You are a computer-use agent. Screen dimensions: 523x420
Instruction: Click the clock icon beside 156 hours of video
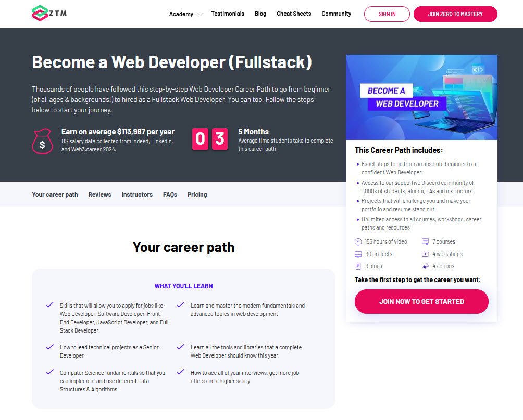358,241
